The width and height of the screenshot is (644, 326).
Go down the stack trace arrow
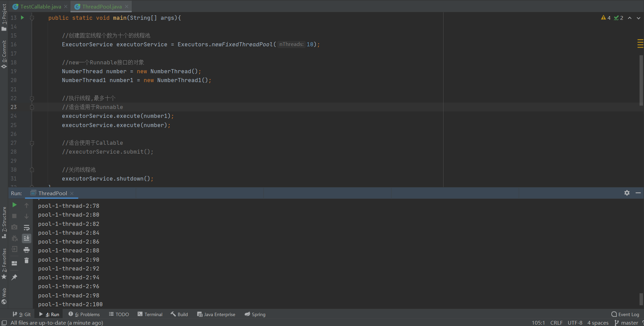click(27, 216)
